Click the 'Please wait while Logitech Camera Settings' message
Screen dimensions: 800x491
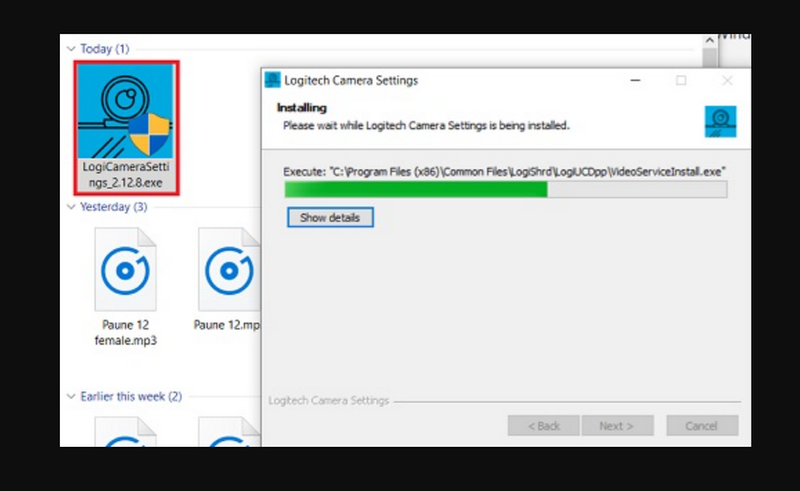pyautogui.click(x=426, y=126)
